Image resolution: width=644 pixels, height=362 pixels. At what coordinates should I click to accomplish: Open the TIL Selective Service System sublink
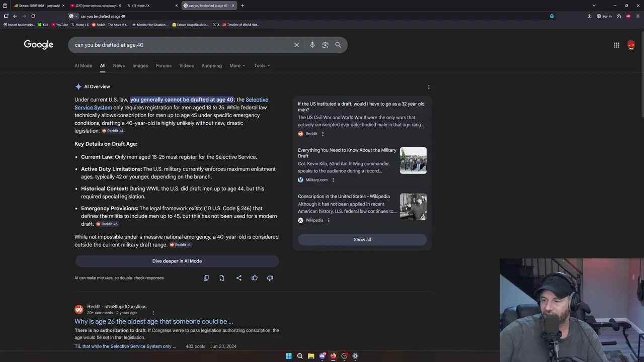tap(125, 346)
